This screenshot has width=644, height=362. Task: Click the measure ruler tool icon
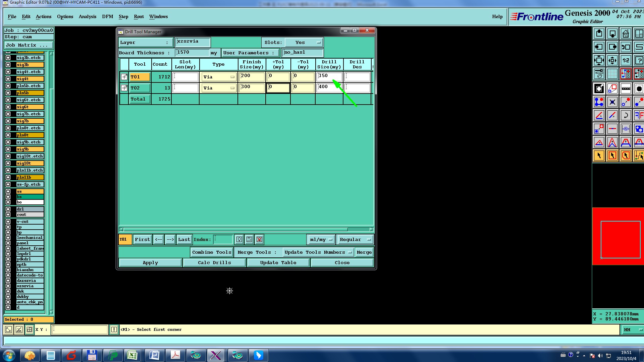point(626,89)
